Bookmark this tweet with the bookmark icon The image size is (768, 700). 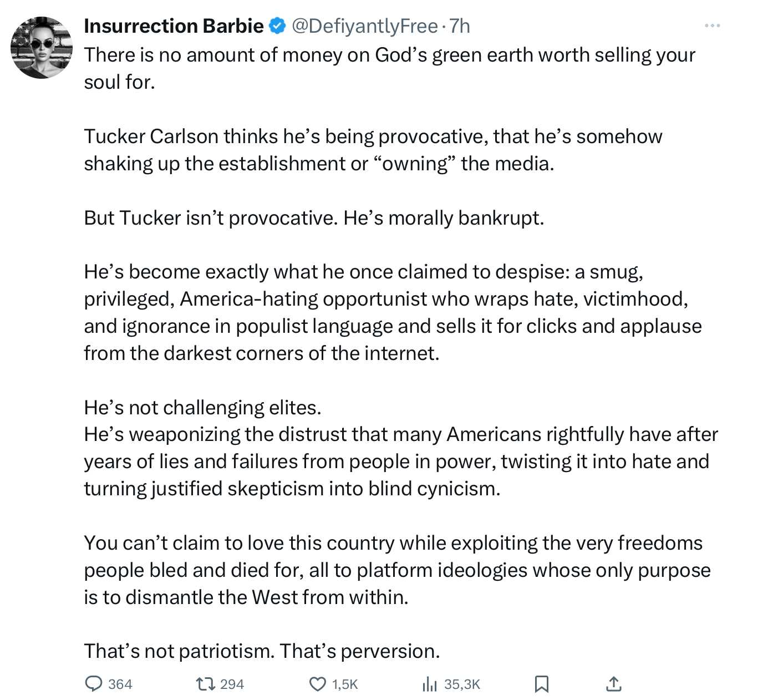[x=541, y=684]
